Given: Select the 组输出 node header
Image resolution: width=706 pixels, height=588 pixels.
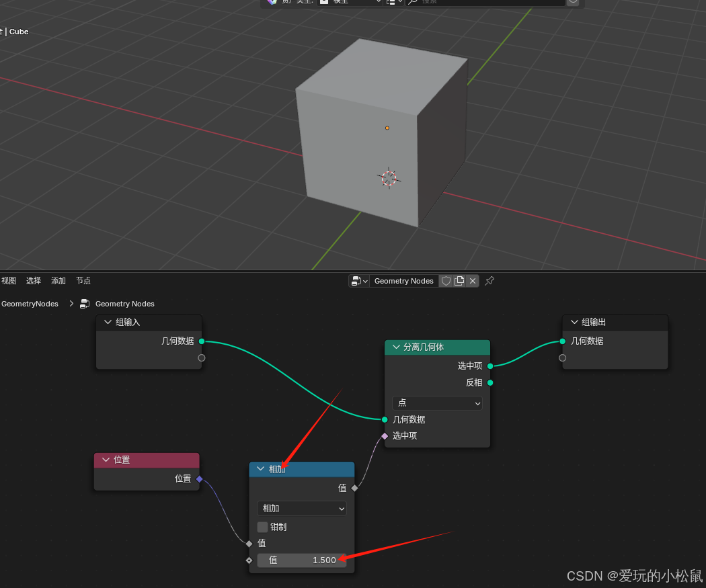Looking at the screenshot, I should coord(615,322).
